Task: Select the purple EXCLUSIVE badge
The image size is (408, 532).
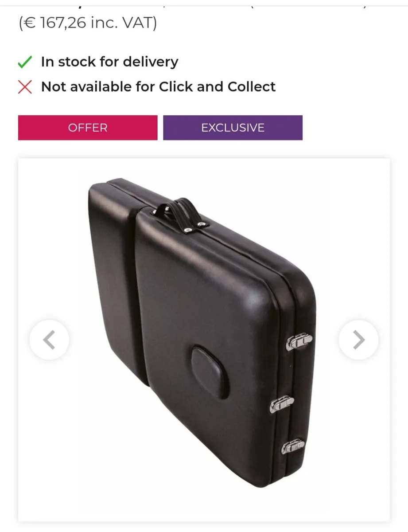Action: (233, 128)
